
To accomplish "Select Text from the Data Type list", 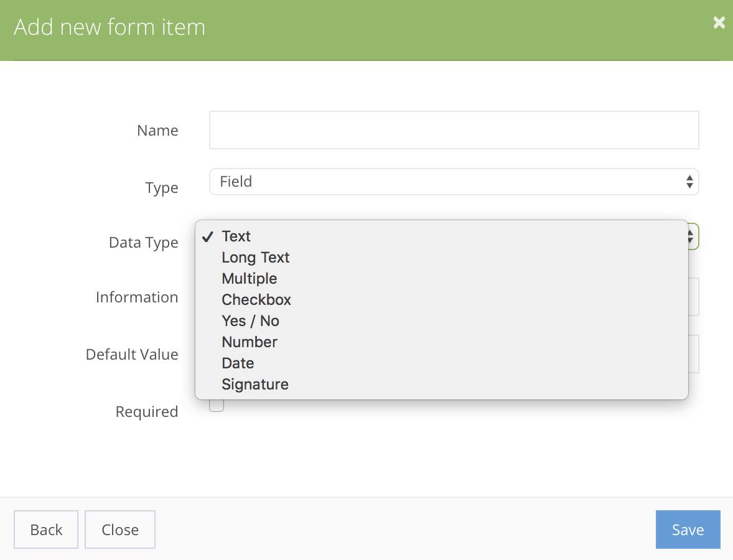I will (x=236, y=236).
